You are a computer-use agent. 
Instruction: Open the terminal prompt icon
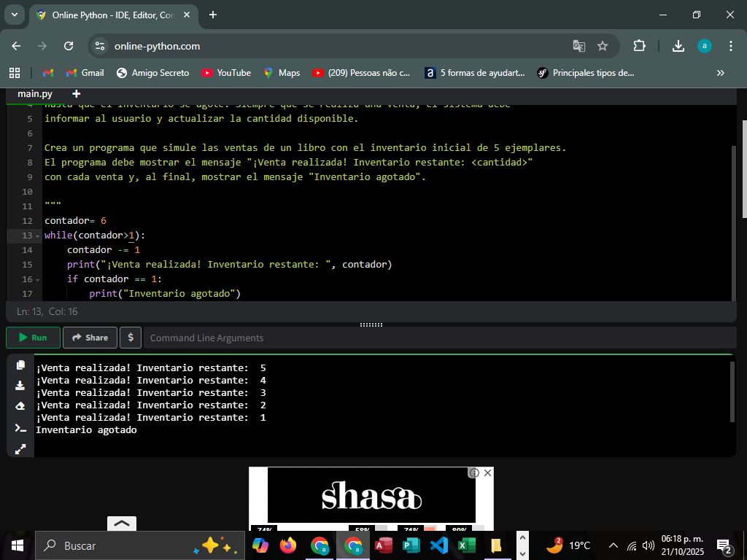pyautogui.click(x=20, y=428)
